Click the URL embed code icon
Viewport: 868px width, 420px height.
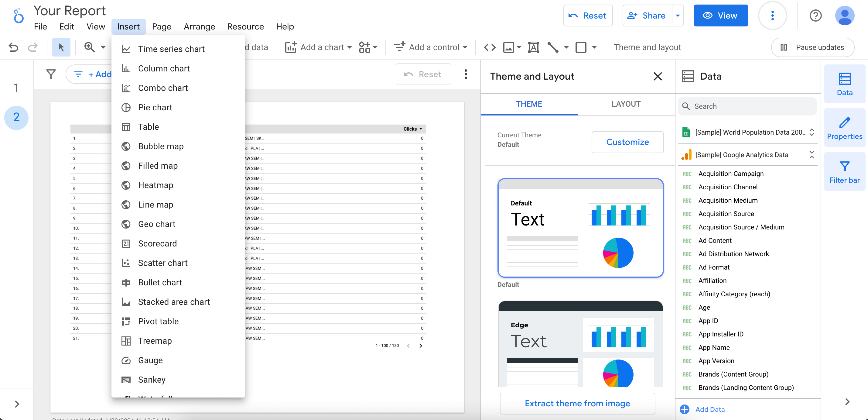point(490,47)
